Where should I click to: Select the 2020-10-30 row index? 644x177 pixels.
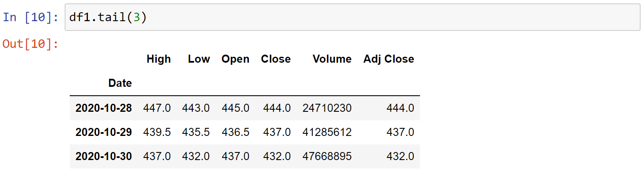click(x=104, y=156)
